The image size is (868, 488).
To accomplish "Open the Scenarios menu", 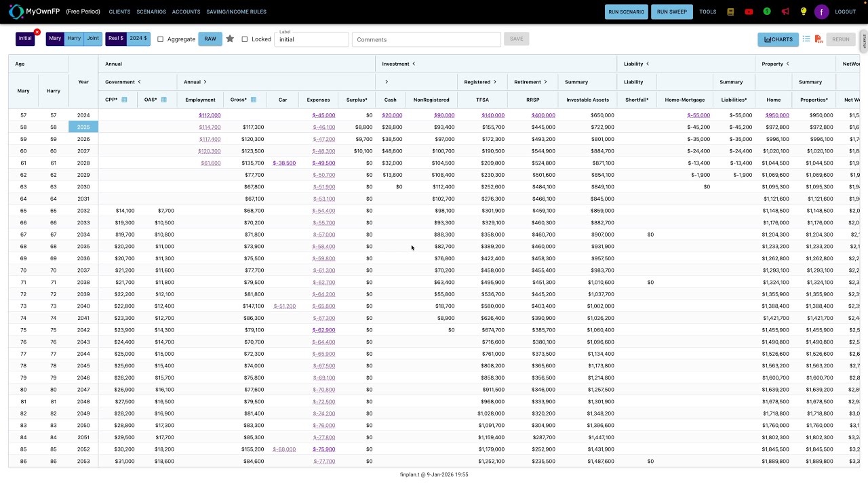I will point(151,12).
